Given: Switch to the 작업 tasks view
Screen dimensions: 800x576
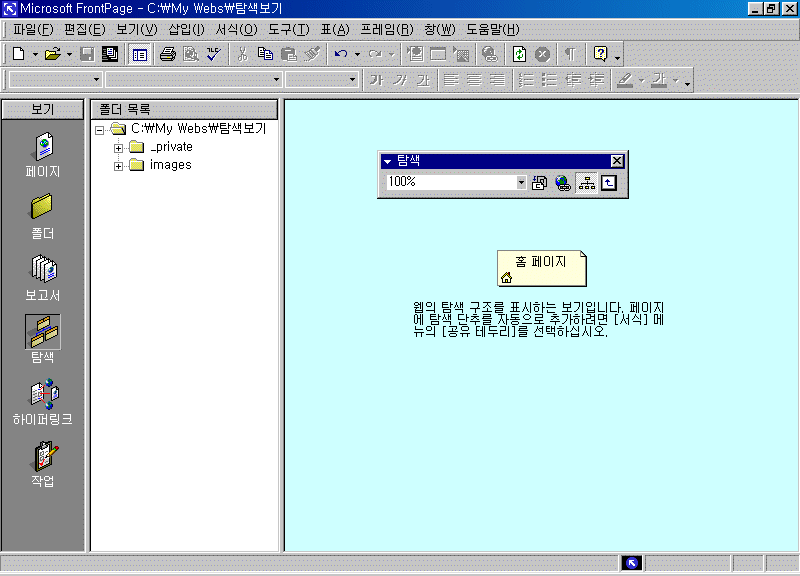Looking at the screenshot, I should click(43, 464).
